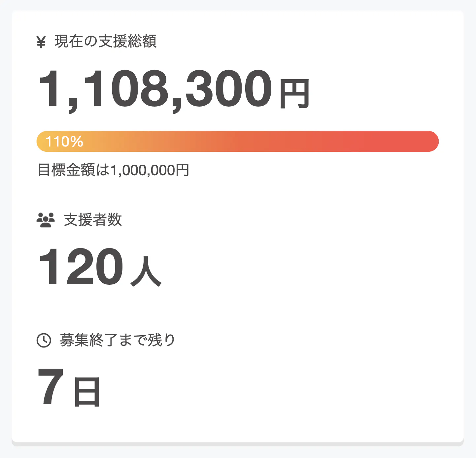Click the large 7 days-remaining number
The width and height of the screenshot is (476, 458).
[x=51, y=387]
